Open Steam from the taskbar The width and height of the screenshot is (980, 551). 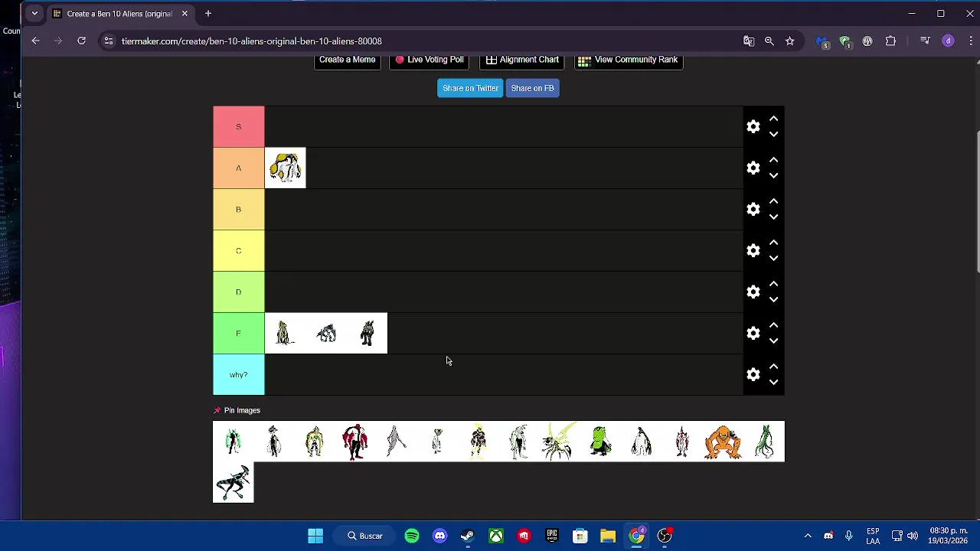[x=468, y=536]
